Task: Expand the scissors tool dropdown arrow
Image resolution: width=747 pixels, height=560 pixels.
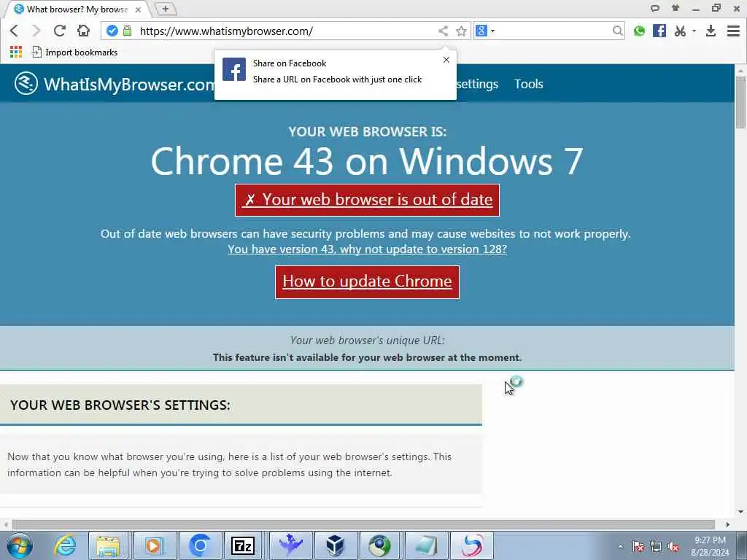Action: pos(694,31)
